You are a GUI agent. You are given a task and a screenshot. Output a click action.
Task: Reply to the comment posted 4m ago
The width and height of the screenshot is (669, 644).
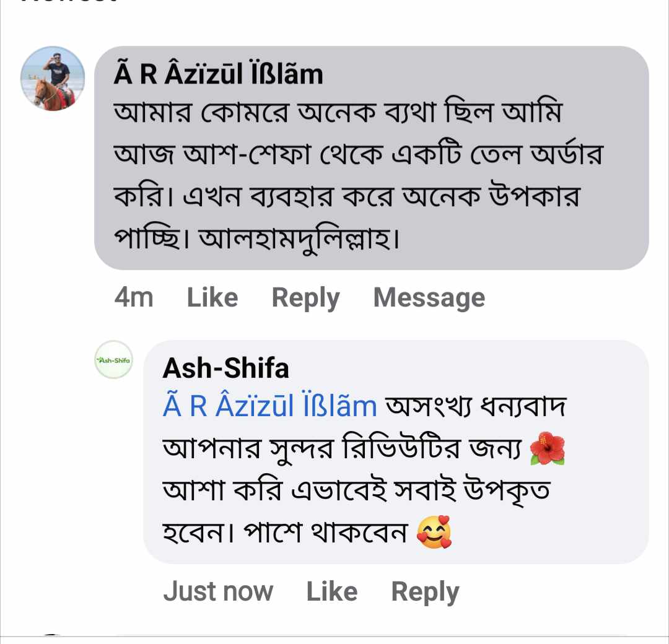305,298
